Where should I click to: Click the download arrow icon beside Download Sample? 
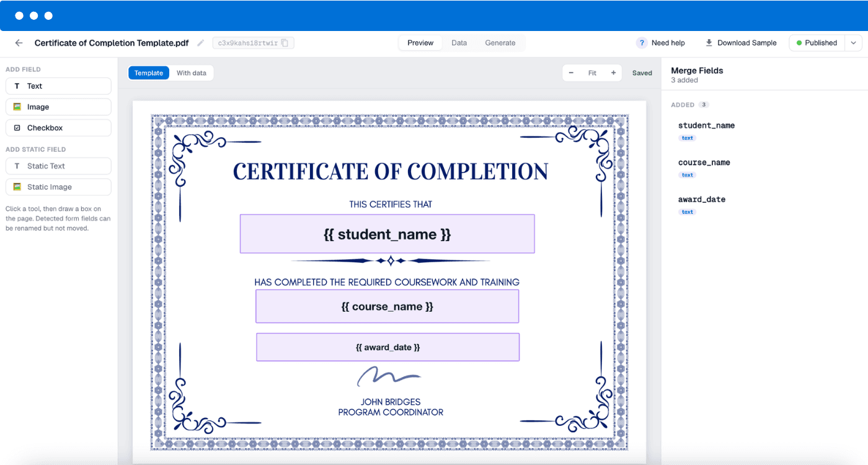[709, 43]
